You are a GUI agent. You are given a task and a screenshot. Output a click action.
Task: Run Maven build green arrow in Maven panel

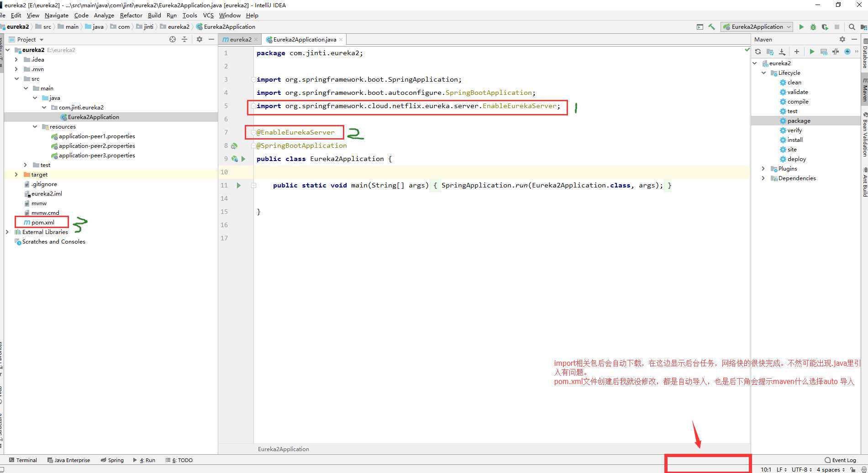[x=812, y=52]
